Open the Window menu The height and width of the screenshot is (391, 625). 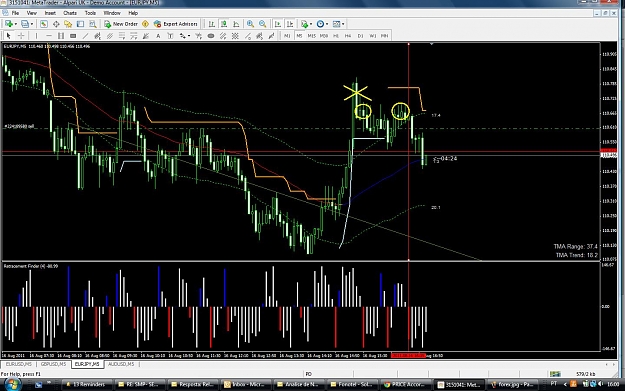click(112, 13)
